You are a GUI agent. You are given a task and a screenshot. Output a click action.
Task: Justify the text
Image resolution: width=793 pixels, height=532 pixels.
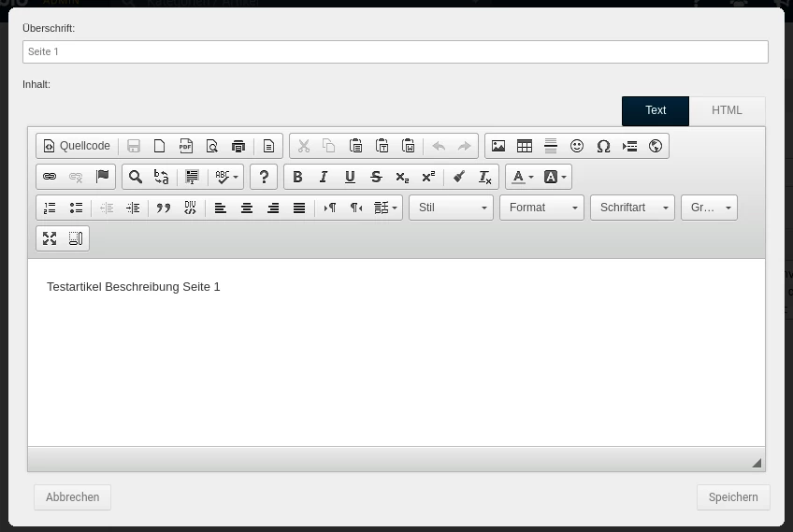(299, 208)
